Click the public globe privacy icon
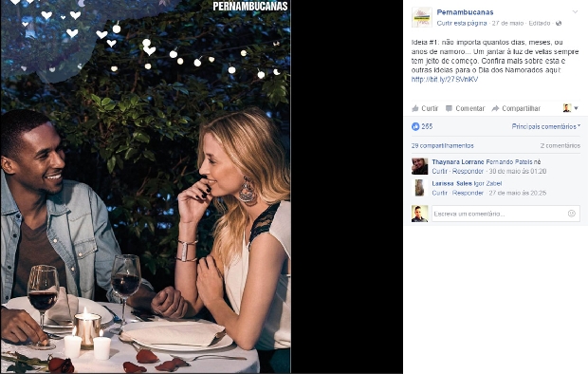Viewport: 588px width, 374px height. 559,24
